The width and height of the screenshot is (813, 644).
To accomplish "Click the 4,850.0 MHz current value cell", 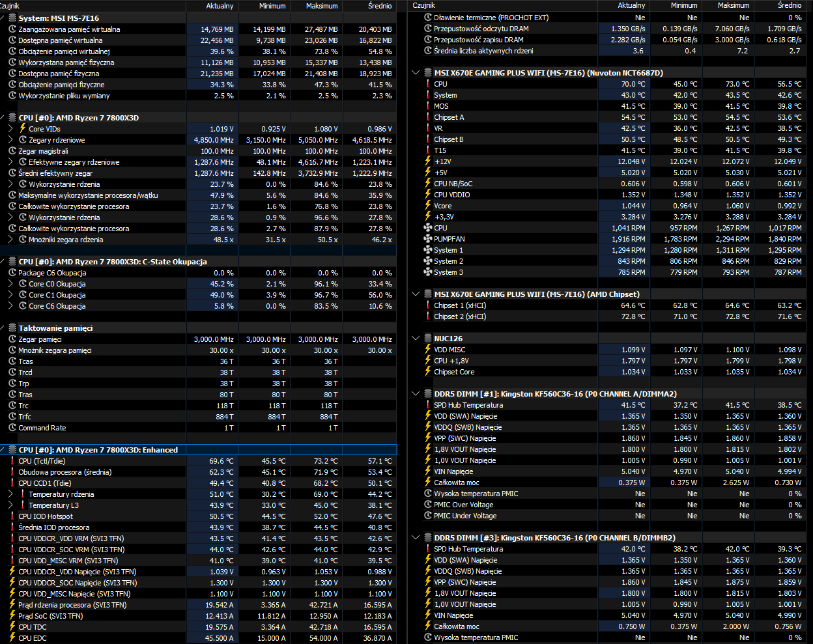I will pyautogui.click(x=212, y=140).
